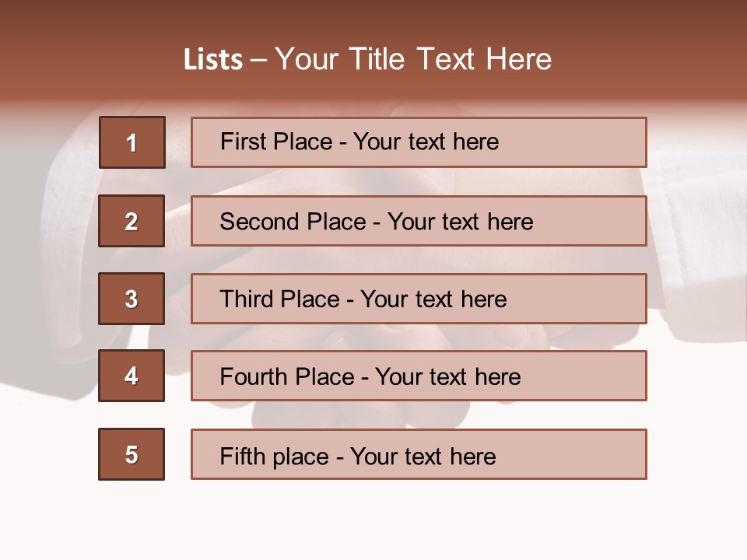Select the Third Place text box

coord(419,299)
